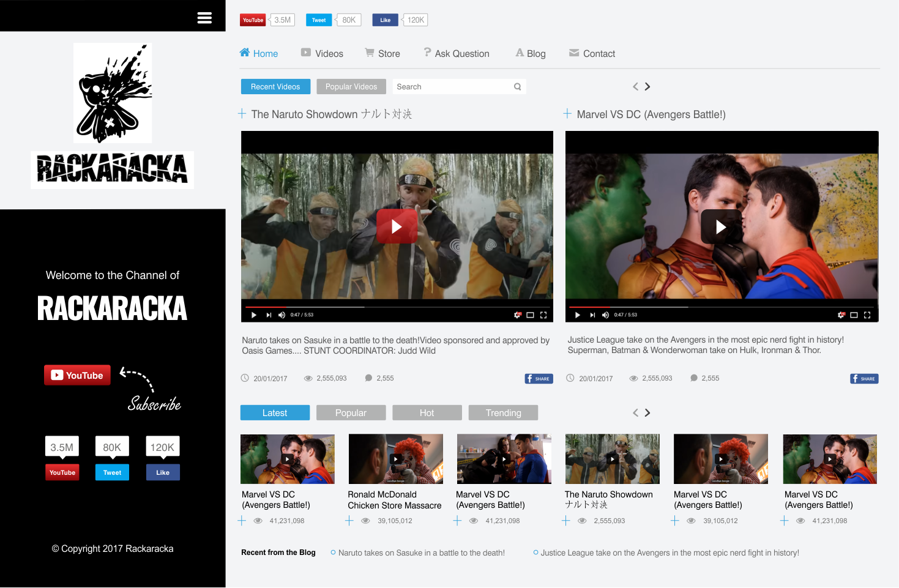This screenshot has width=899, height=588.
Task: Open blog post Justice League take on the Avengers
Action: [x=670, y=553]
